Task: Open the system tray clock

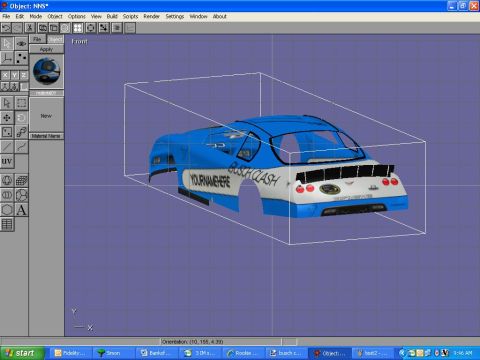Action: click(x=463, y=353)
